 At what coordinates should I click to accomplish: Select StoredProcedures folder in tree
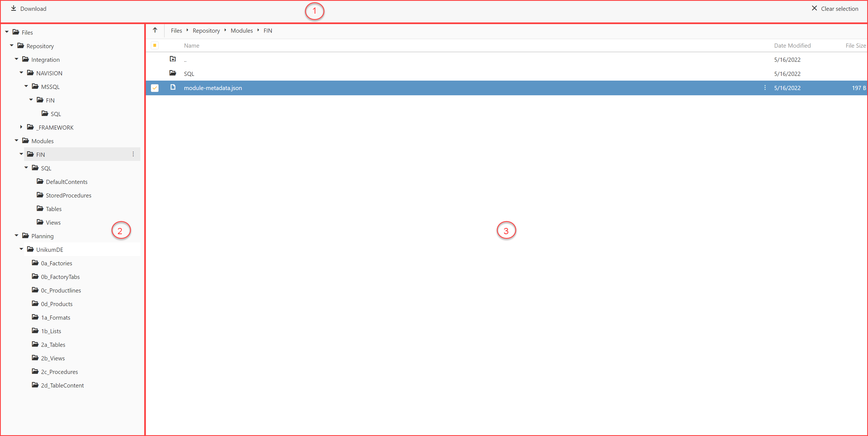[68, 195]
